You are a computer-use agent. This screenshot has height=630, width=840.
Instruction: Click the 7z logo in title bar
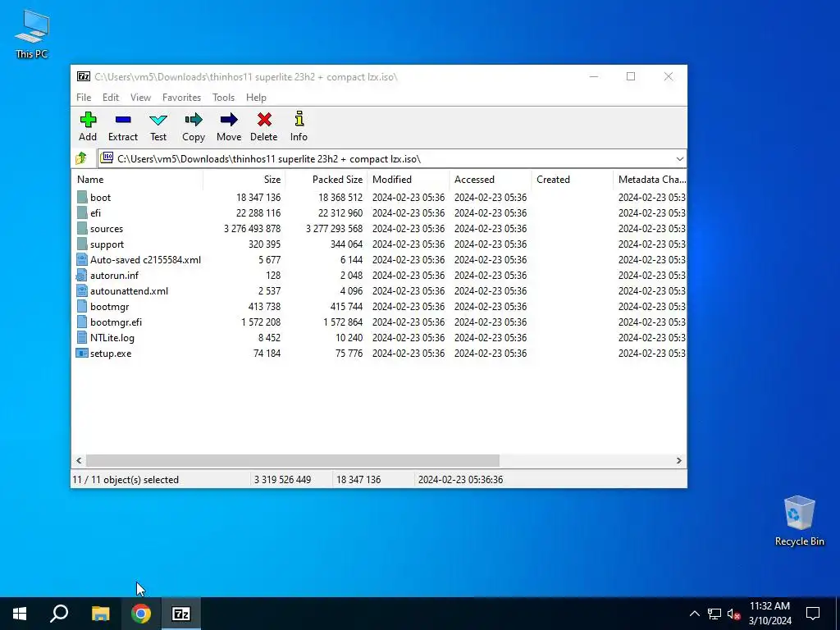click(84, 76)
